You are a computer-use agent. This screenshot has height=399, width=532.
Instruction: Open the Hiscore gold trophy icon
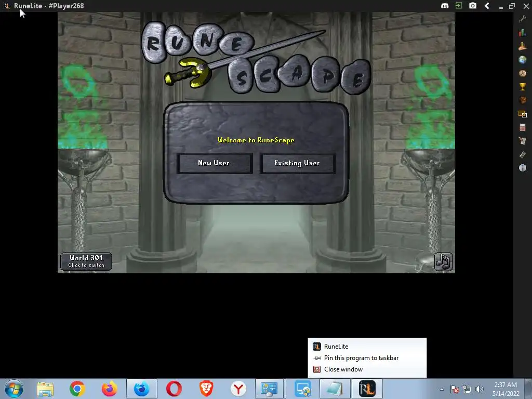[x=523, y=87]
